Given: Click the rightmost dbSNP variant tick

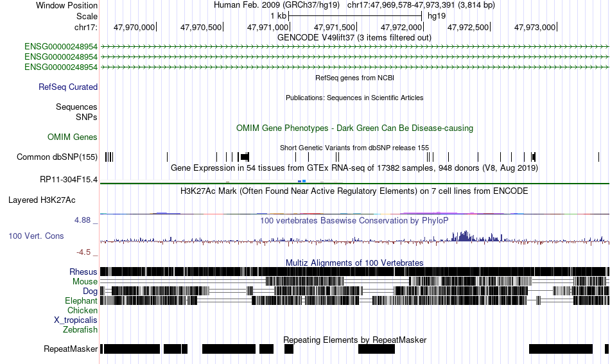Looking at the screenshot, I should pyautogui.click(x=598, y=157).
